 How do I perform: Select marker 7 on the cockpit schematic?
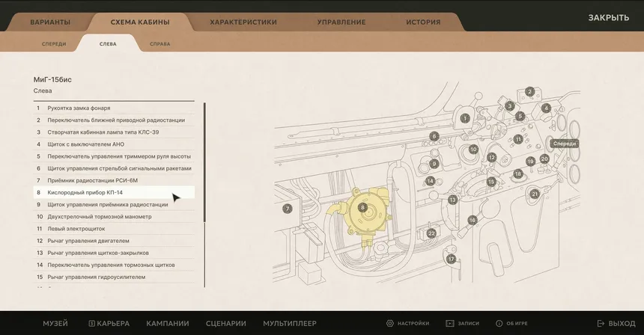pyautogui.click(x=287, y=209)
